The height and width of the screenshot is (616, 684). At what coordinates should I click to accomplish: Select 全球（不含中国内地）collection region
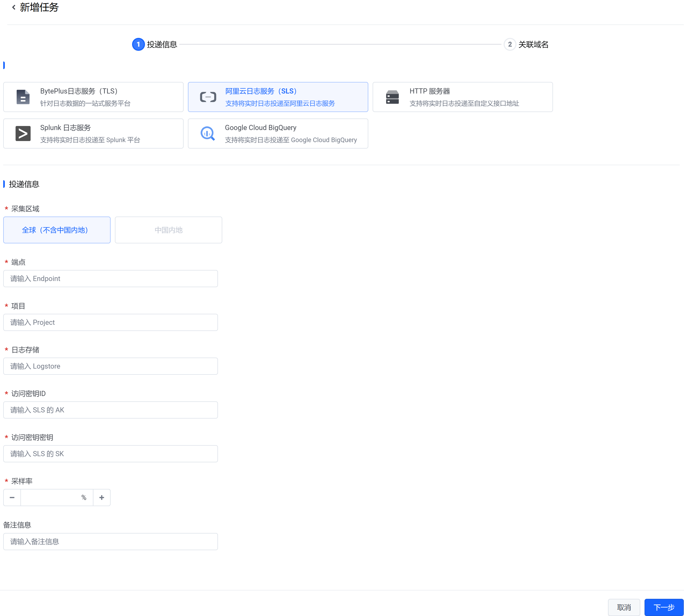pos(57,230)
